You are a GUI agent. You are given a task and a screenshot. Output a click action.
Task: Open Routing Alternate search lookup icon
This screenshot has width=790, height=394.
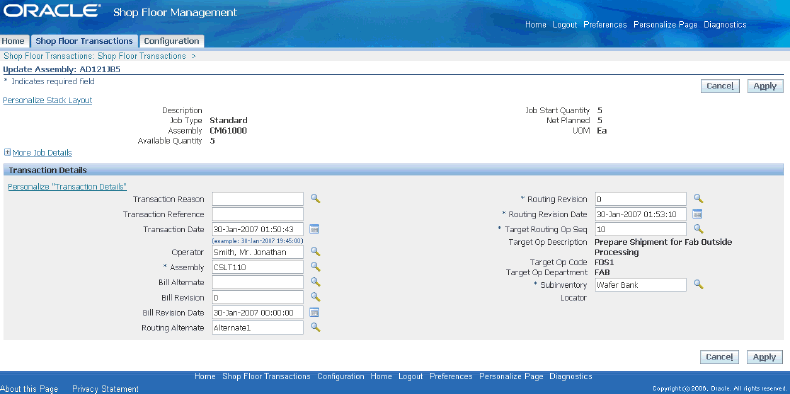(x=315, y=327)
